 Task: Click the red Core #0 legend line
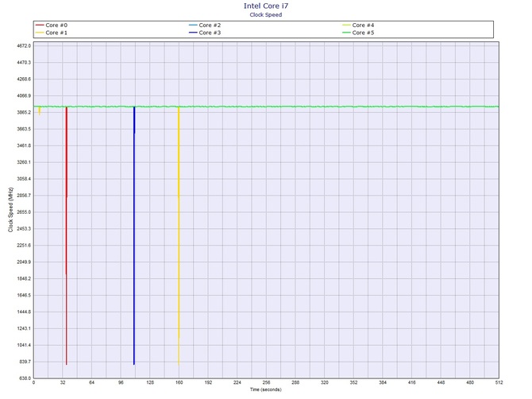(x=40, y=25)
